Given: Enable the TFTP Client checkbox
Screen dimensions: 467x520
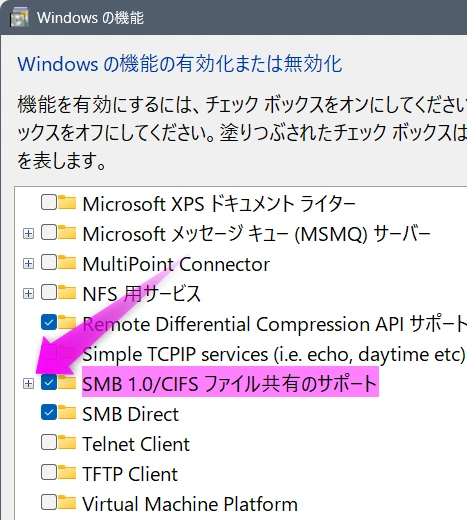Looking at the screenshot, I should pos(49,473).
